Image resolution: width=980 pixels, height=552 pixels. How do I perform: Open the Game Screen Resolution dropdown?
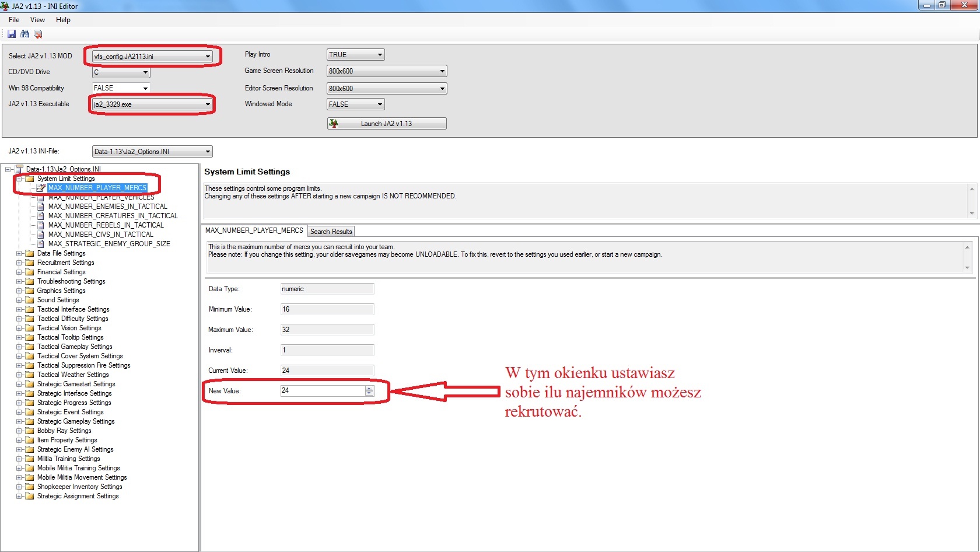pos(442,71)
